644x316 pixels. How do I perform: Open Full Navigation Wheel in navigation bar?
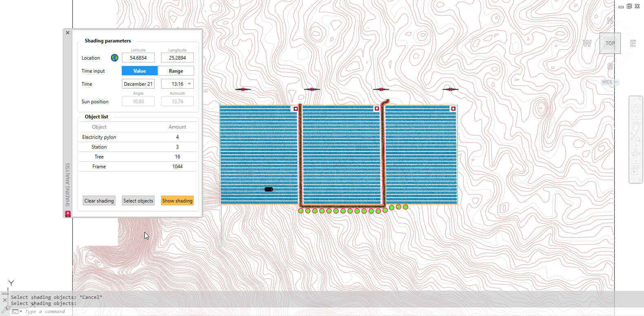coord(635,109)
